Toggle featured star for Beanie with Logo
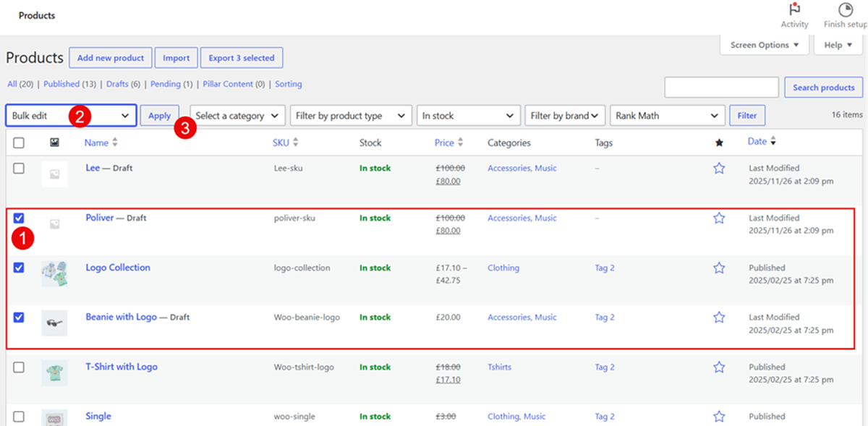 [719, 317]
